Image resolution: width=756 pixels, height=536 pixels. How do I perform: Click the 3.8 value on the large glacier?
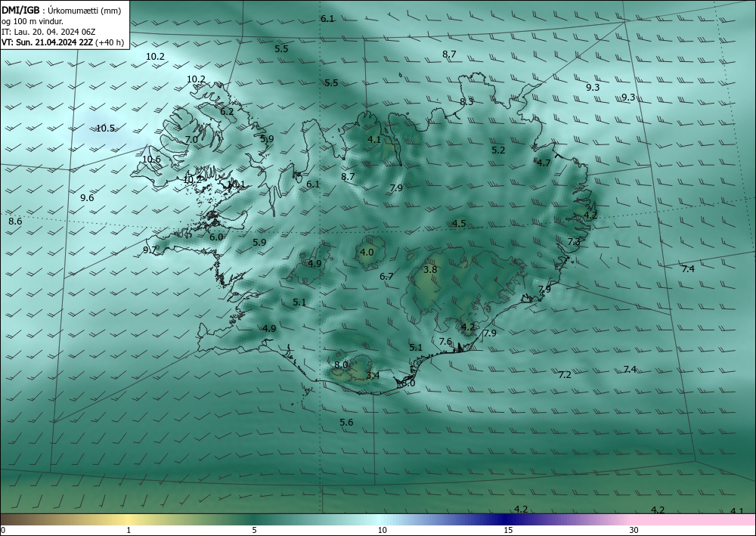tap(430, 269)
